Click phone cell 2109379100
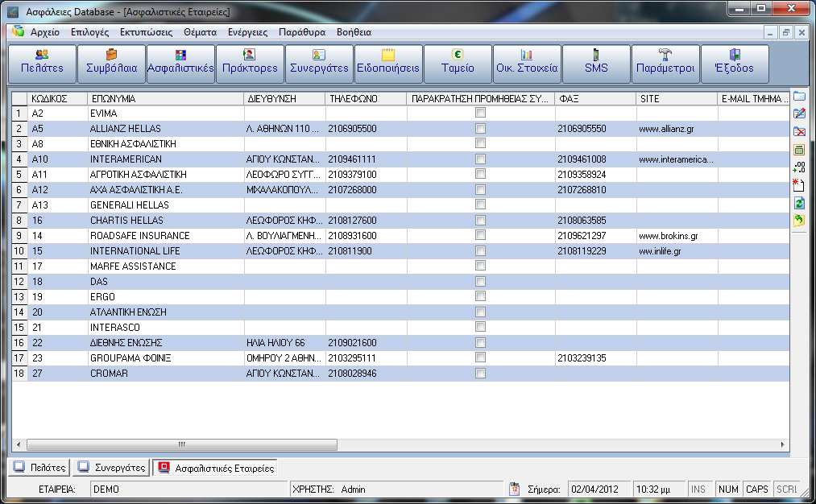816x504 pixels. (366, 174)
